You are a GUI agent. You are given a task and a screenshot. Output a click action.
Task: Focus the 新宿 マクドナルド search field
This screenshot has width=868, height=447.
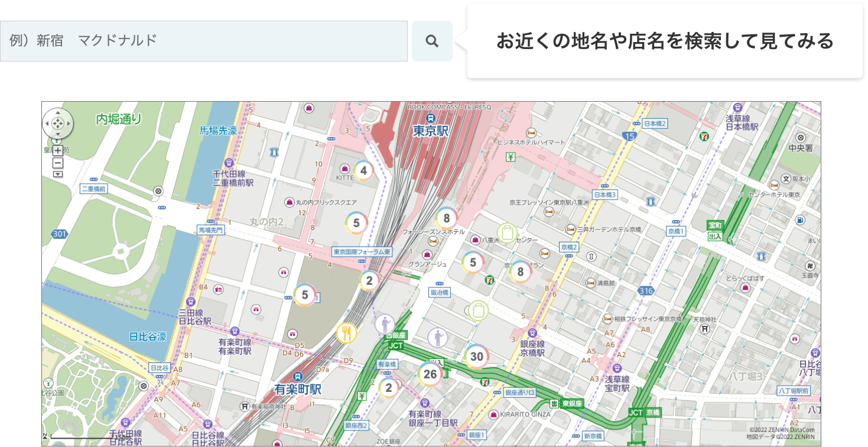click(x=204, y=41)
